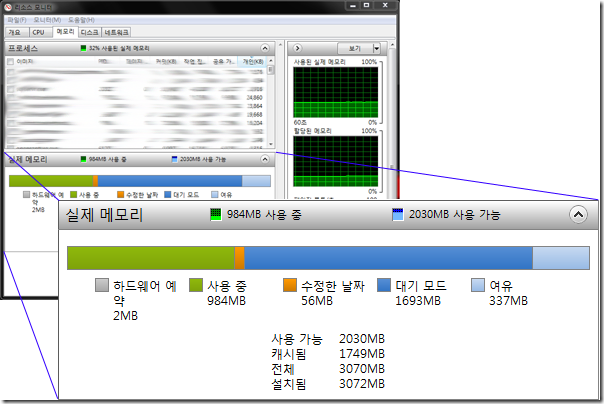Click blue 2030MB available icon in enlarged header
Viewport: 604px width, 404px height.
398,214
